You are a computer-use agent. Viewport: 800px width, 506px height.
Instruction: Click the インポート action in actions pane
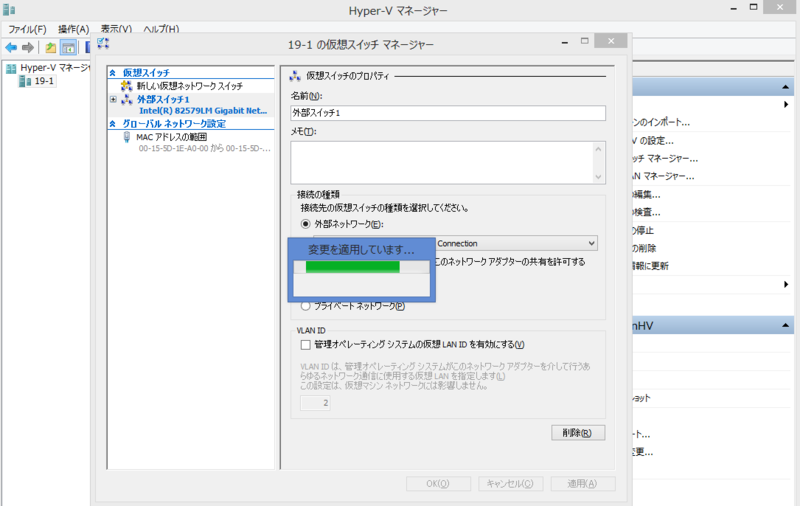tap(661, 122)
